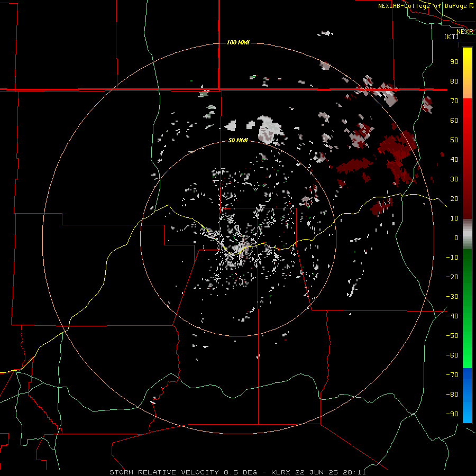The width and height of the screenshot is (476, 476).
Task: Click the 20:11 timestamp in caption
Action: pyautogui.click(x=354, y=472)
